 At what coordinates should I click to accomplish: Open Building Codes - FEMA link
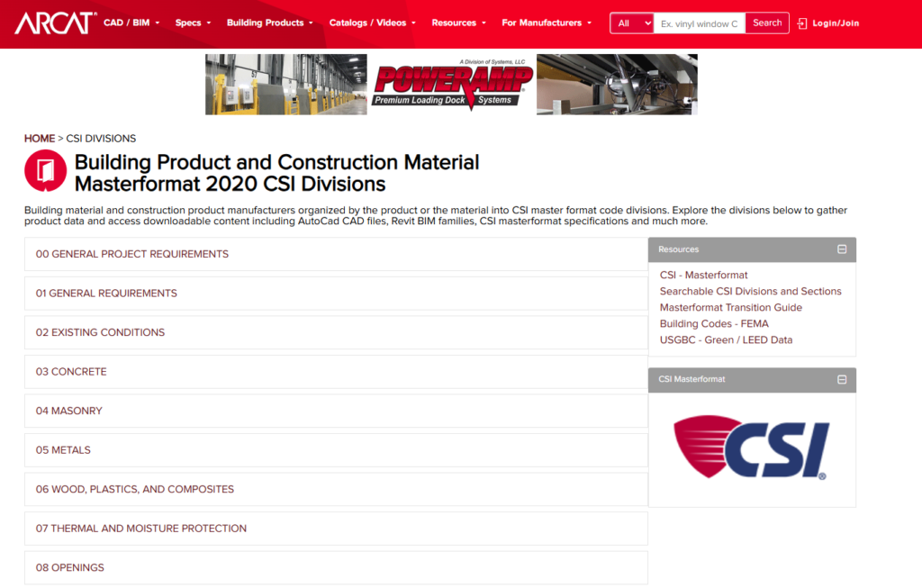tap(714, 324)
